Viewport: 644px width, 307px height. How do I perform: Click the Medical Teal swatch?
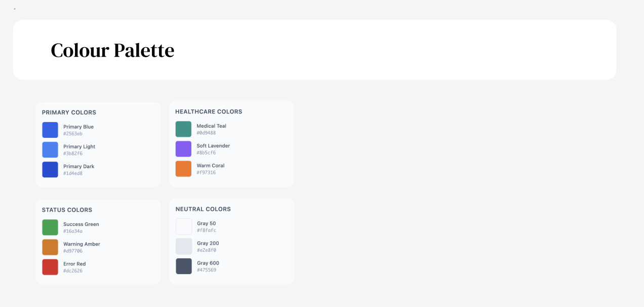[183, 129]
